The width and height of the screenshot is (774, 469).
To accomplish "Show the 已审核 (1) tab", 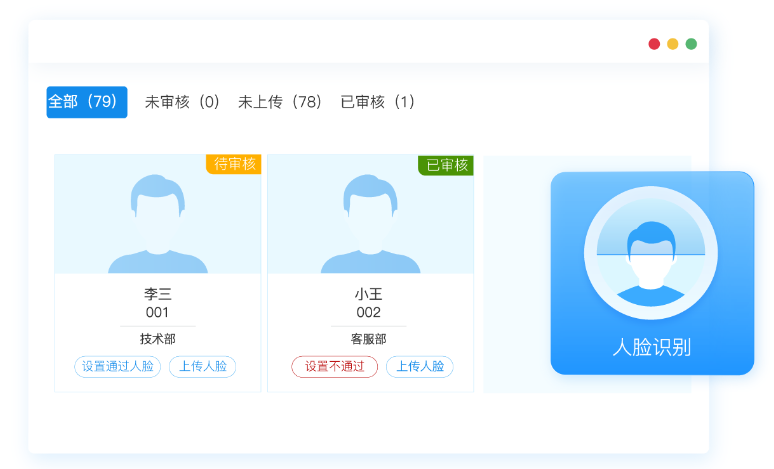I will (x=379, y=102).
